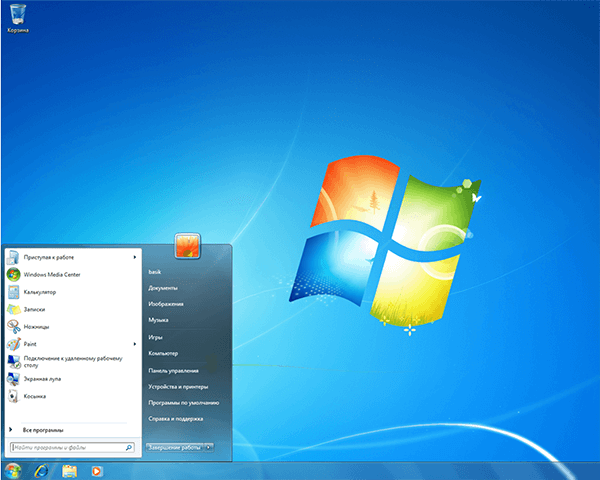Open the basik user folder
The height and width of the screenshot is (480, 600).
[x=155, y=272]
